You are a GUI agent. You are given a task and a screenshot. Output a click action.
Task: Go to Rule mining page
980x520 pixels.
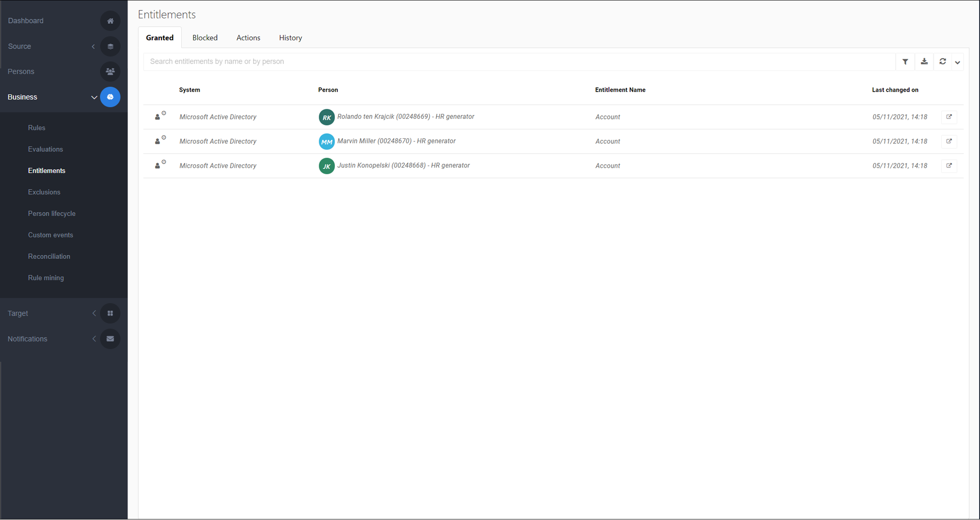click(x=46, y=278)
